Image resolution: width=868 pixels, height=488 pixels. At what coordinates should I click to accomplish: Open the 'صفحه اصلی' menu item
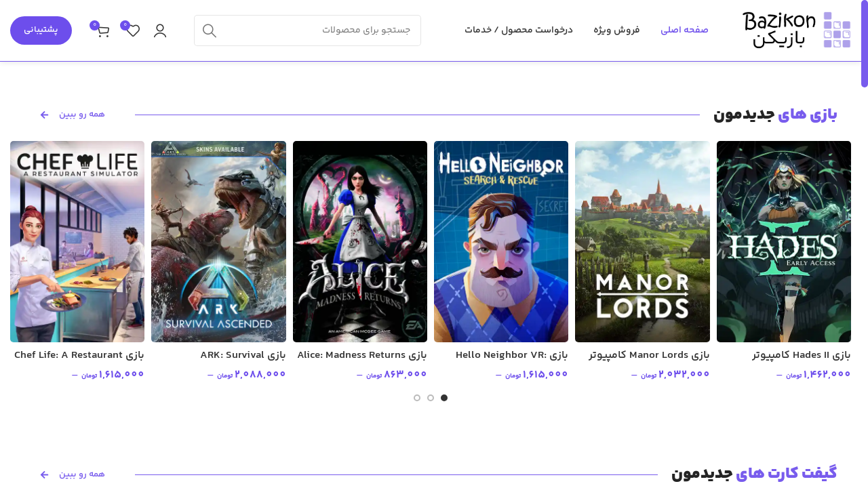[x=684, y=30]
